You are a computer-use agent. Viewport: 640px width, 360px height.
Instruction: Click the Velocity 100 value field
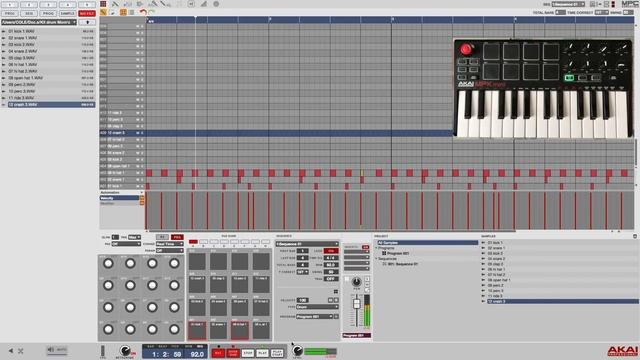pos(302,300)
